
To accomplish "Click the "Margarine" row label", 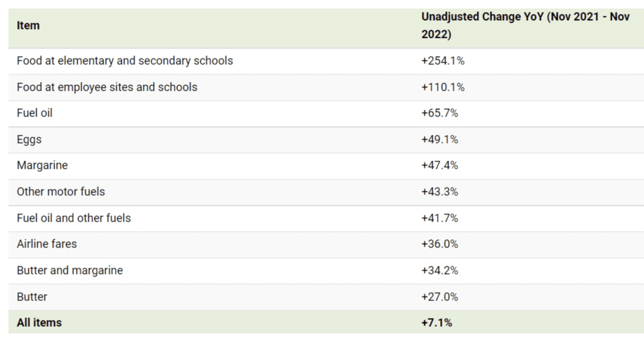I will 42,166.
